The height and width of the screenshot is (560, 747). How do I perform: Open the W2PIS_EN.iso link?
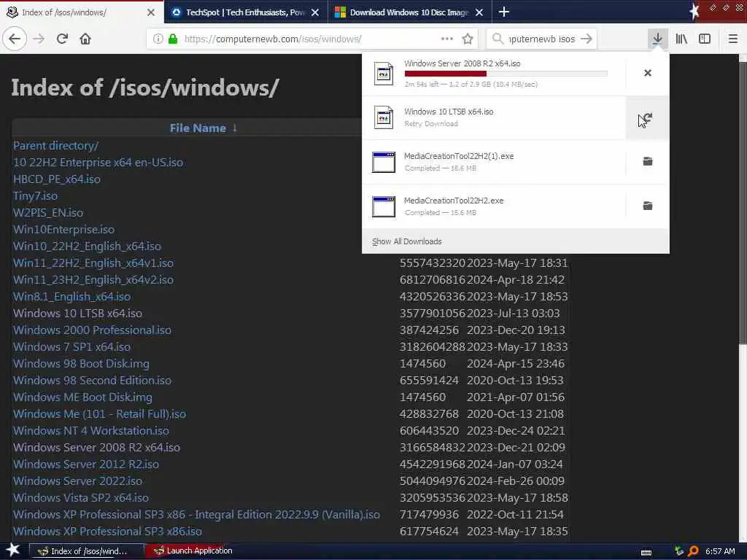pyautogui.click(x=48, y=212)
